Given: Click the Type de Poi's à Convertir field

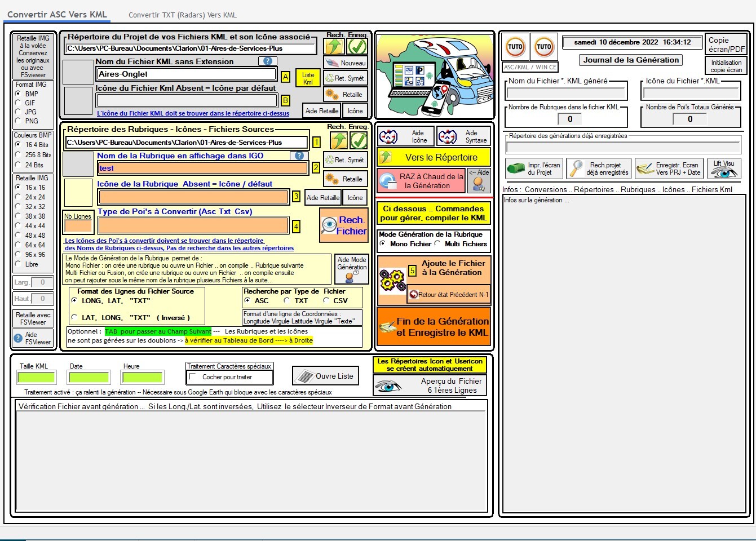Looking at the screenshot, I should [193, 225].
